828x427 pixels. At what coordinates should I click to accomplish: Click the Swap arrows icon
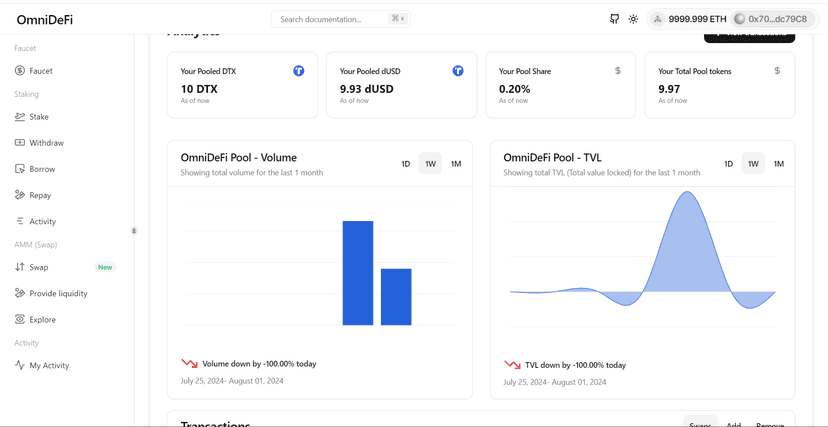[x=20, y=267]
